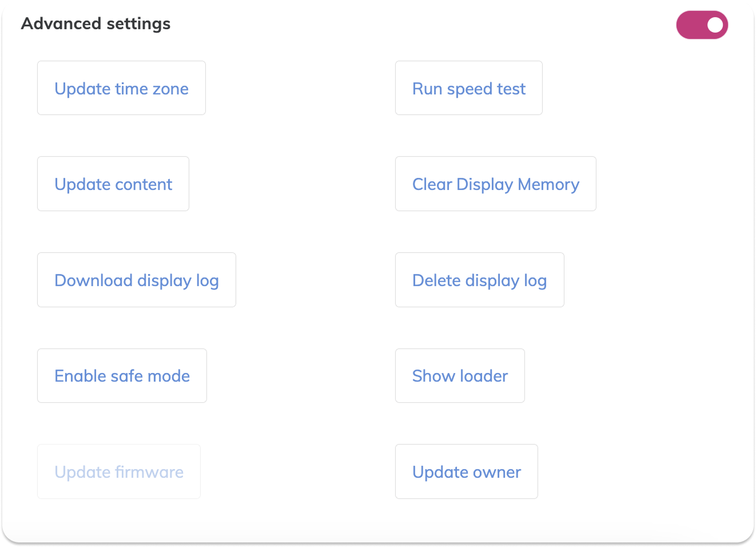Run the speed test
The width and height of the screenshot is (756, 547).
tap(468, 88)
